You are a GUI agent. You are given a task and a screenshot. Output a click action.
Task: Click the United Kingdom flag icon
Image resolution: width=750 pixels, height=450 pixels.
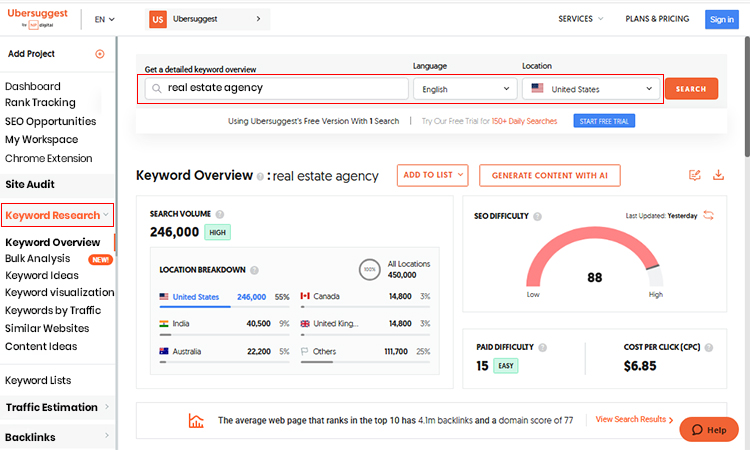coord(305,324)
